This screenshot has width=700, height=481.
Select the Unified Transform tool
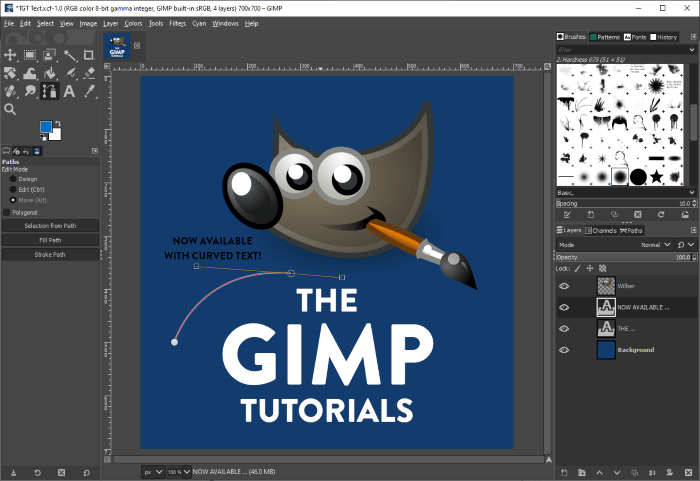pos(10,73)
